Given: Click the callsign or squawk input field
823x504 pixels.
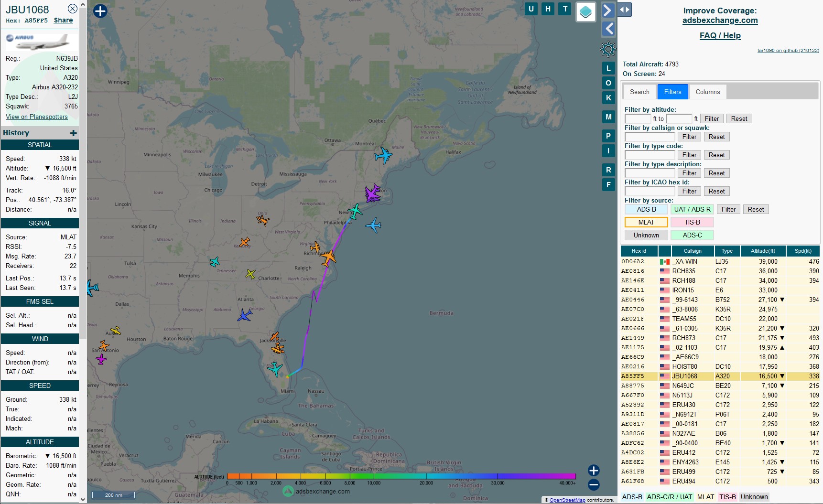Looking at the screenshot, I should [650, 137].
